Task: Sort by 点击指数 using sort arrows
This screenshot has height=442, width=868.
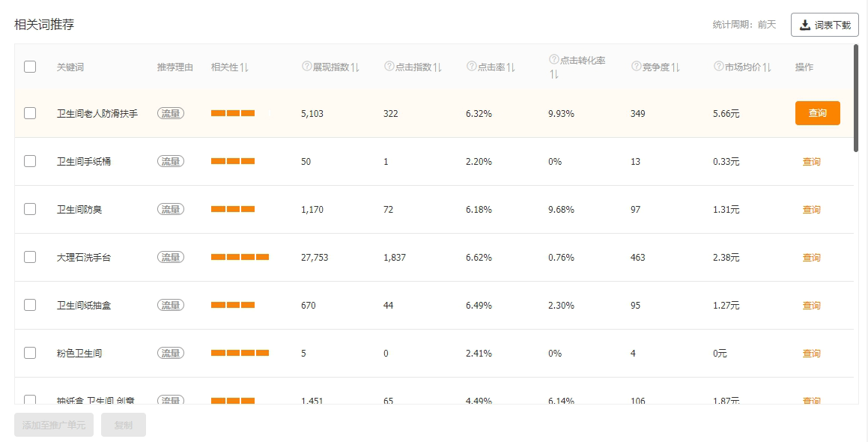Action: pyautogui.click(x=438, y=67)
